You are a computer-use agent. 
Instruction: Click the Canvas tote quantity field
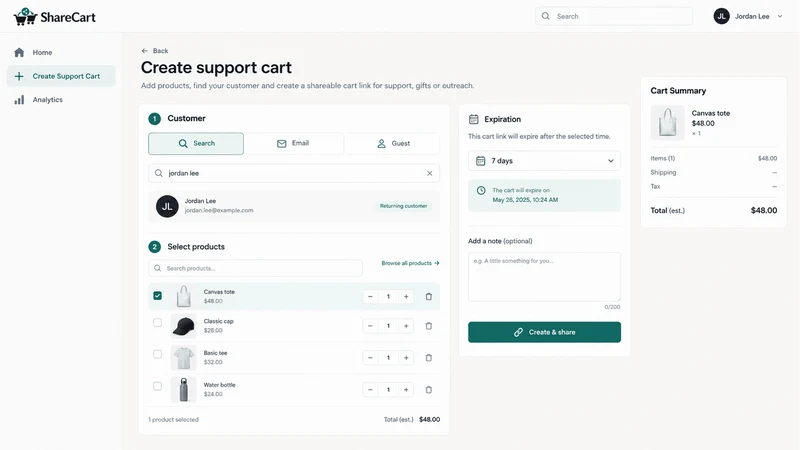coord(388,296)
